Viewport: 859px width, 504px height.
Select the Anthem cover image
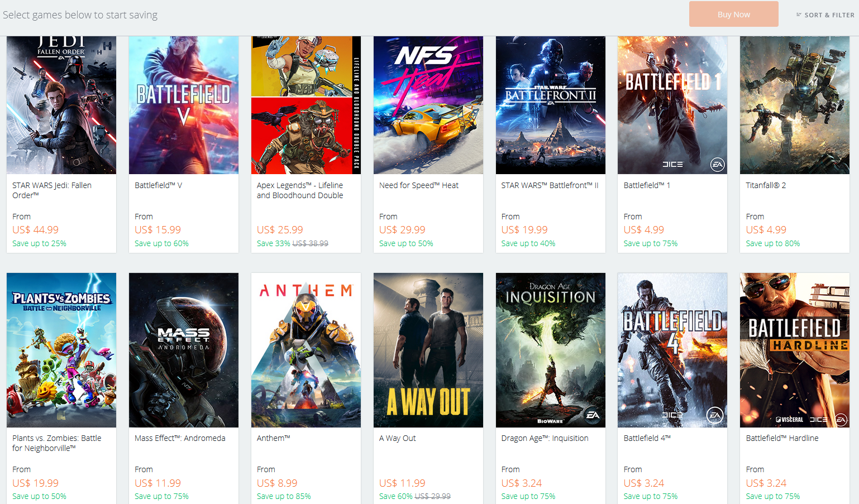(x=306, y=350)
